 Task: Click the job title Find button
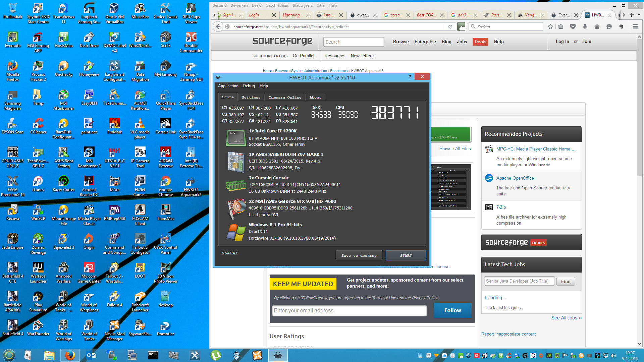coord(566,281)
